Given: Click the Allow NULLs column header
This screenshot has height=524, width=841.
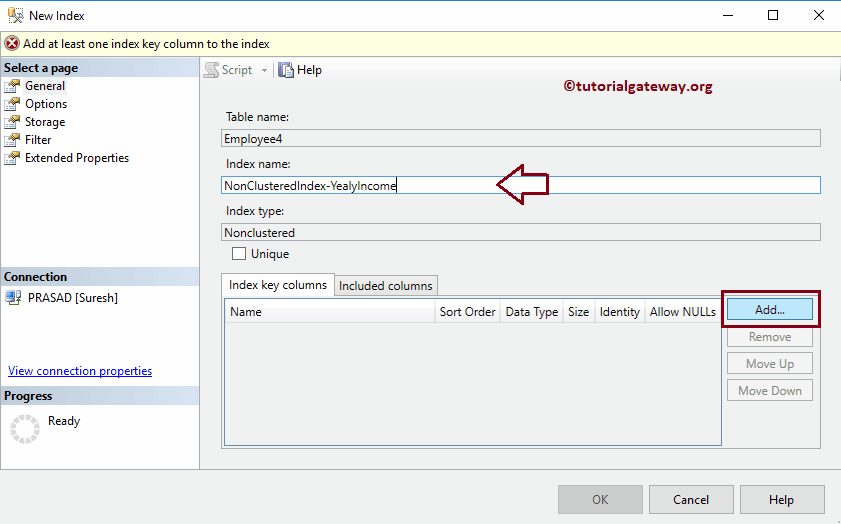Looking at the screenshot, I should tap(683, 312).
